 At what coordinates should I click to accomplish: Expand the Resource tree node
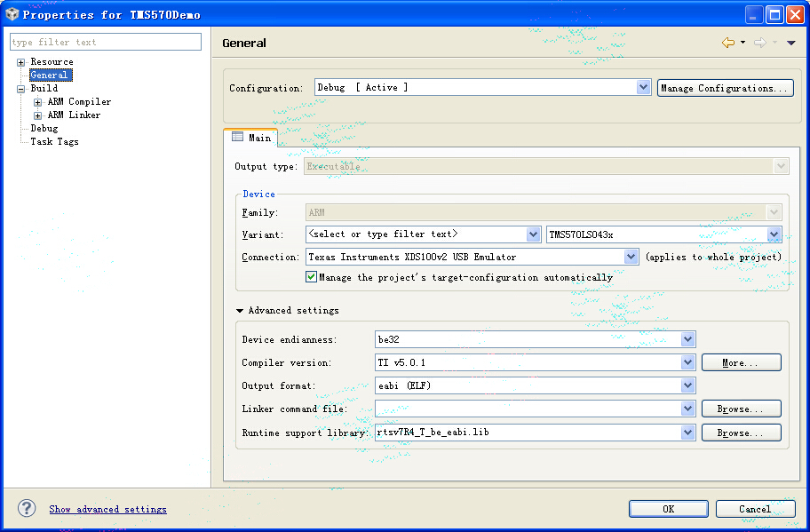tap(20, 62)
